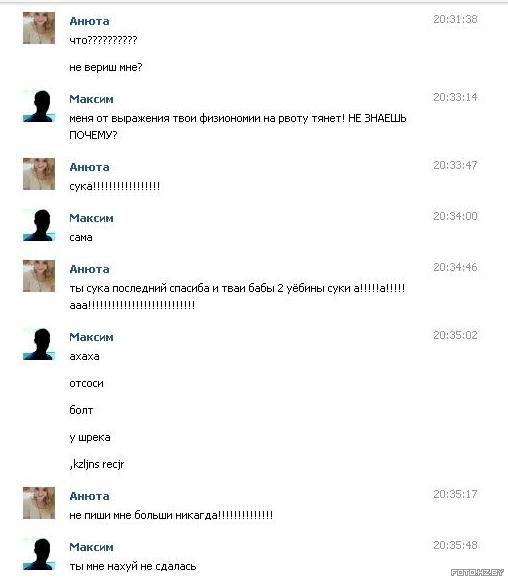
Task: Click the Анюта name at 20:35:17
Action: coord(90,496)
